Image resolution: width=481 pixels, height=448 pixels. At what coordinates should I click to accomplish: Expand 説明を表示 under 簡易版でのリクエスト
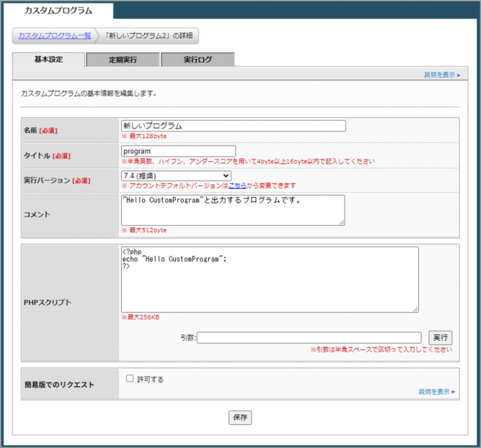pos(437,392)
